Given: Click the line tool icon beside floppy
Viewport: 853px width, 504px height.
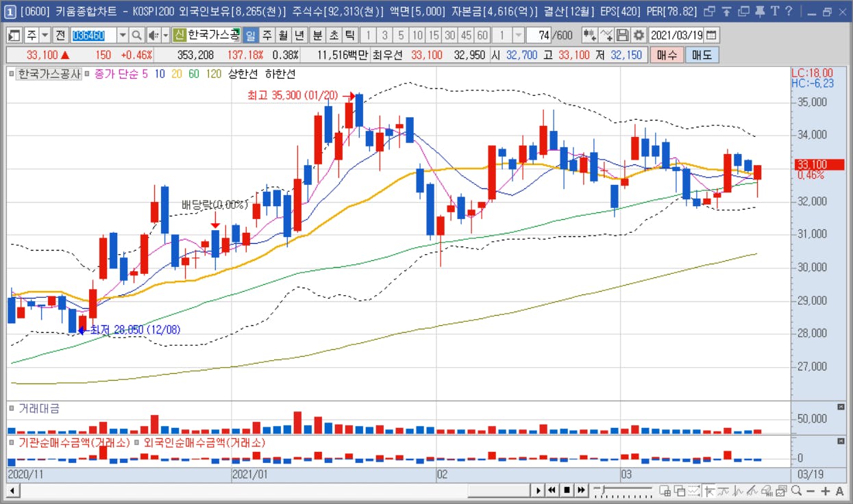Looking at the screenshot, I should (x=606, y=35).
